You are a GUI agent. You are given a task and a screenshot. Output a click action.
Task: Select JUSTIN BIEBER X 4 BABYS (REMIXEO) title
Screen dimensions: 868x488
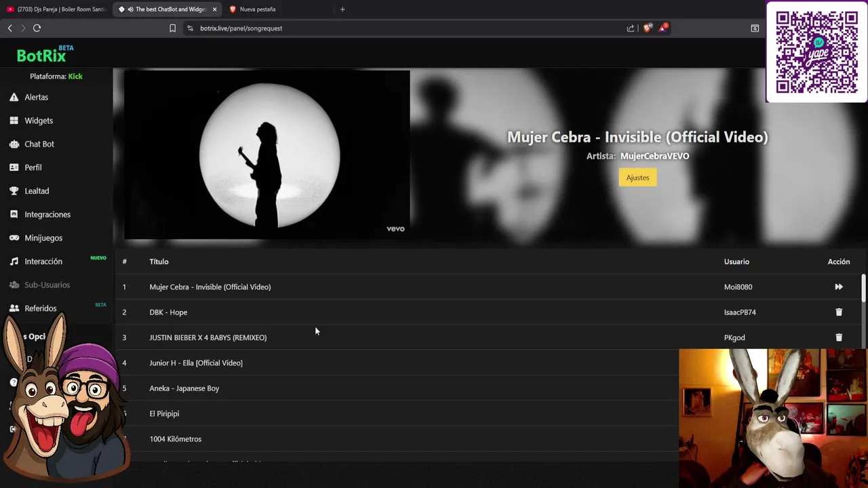pos(208,338)
